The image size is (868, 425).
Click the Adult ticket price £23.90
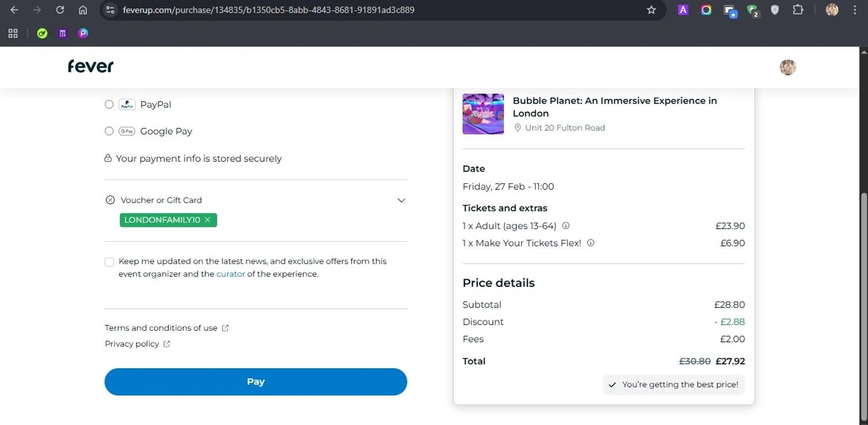tap(730, 226)
